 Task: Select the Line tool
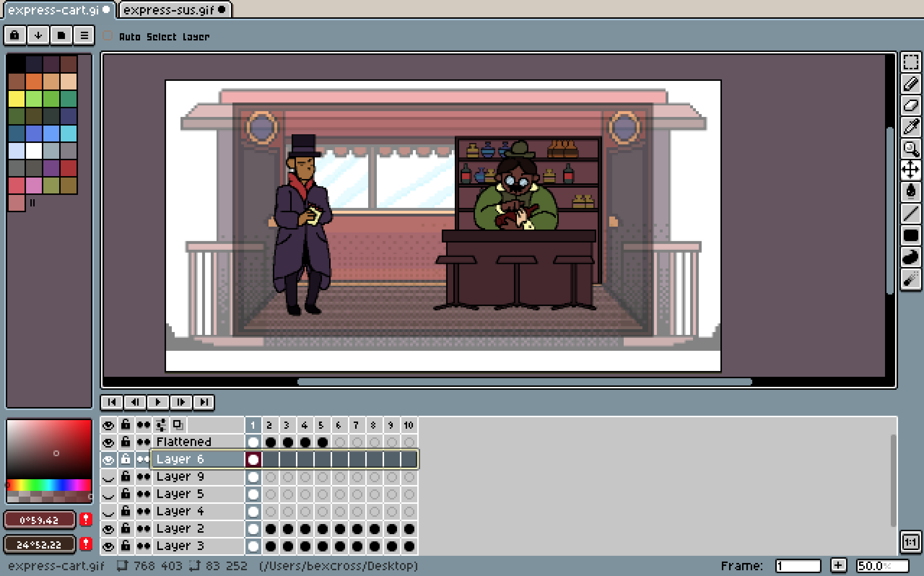pos(911,213)
